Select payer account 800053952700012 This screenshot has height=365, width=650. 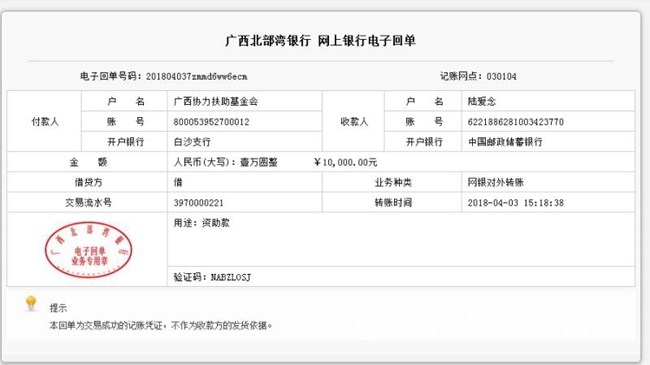(211, 122)
